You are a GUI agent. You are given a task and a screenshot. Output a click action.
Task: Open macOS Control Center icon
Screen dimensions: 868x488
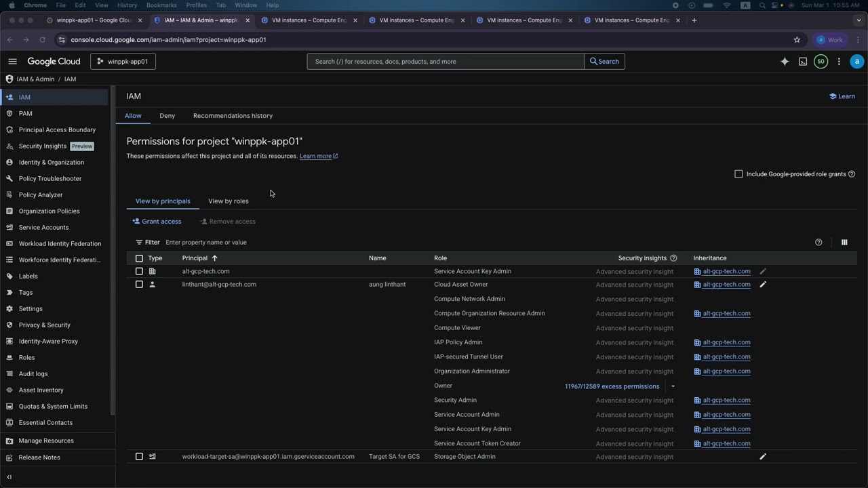(x=776, y=5)
